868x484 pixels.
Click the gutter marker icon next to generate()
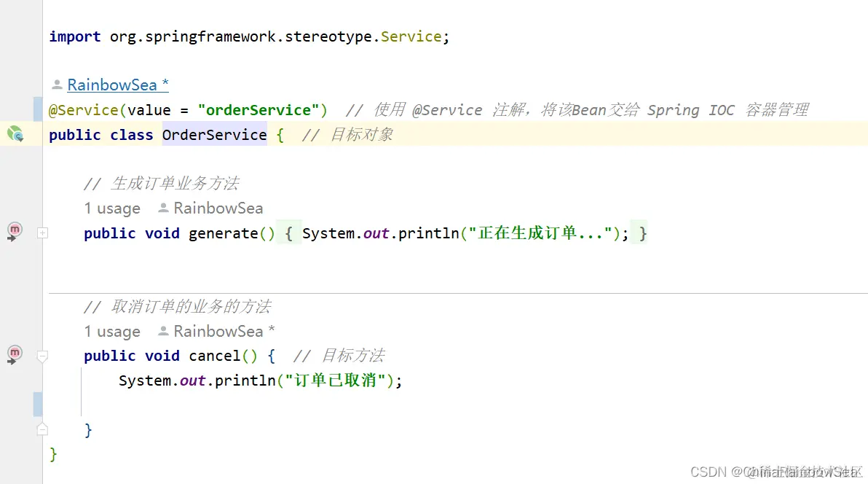(x=15, y=232)
